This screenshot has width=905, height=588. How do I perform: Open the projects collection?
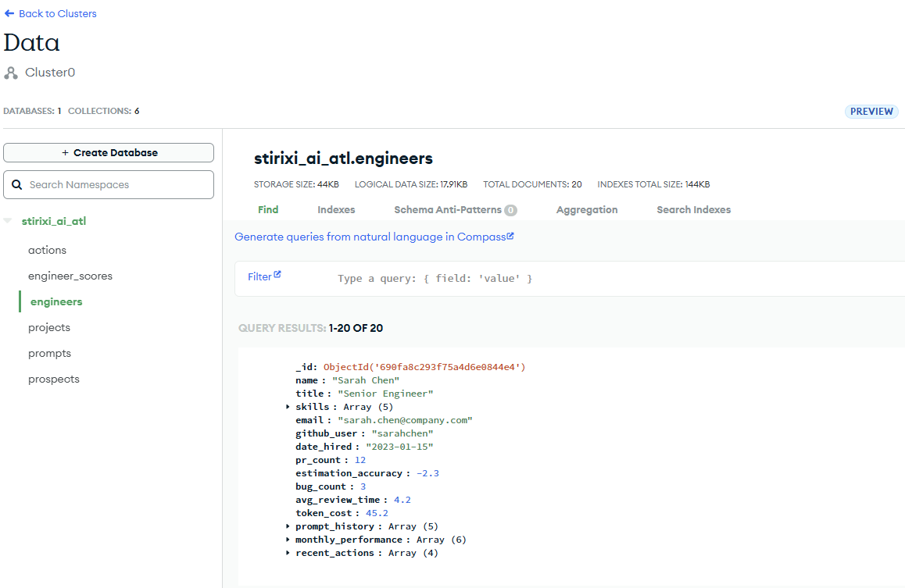click(49, 327)
